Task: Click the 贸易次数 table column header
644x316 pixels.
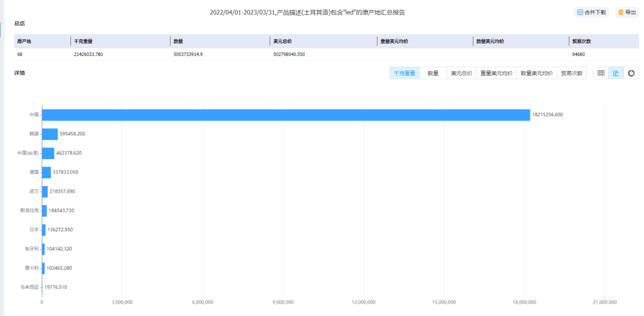Action: point(581,41)
